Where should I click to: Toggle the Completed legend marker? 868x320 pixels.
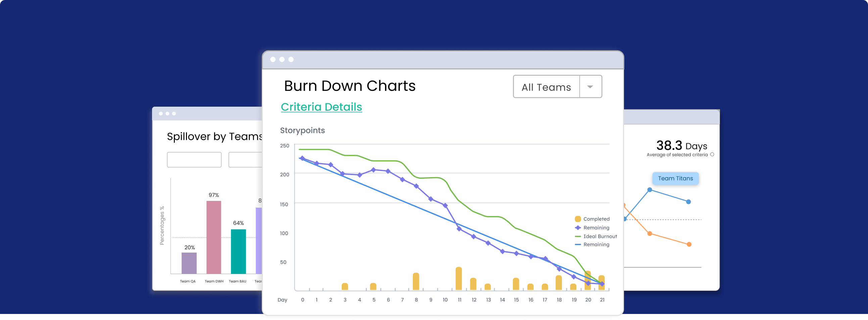click(578, 219)
